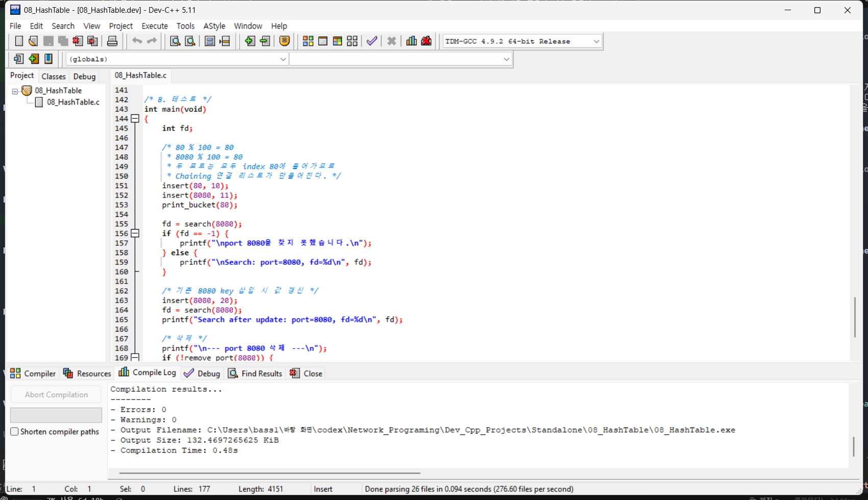Click the Insert snippet icon beside globals
The width and height of the screenshot is (868, 500).
19,59
